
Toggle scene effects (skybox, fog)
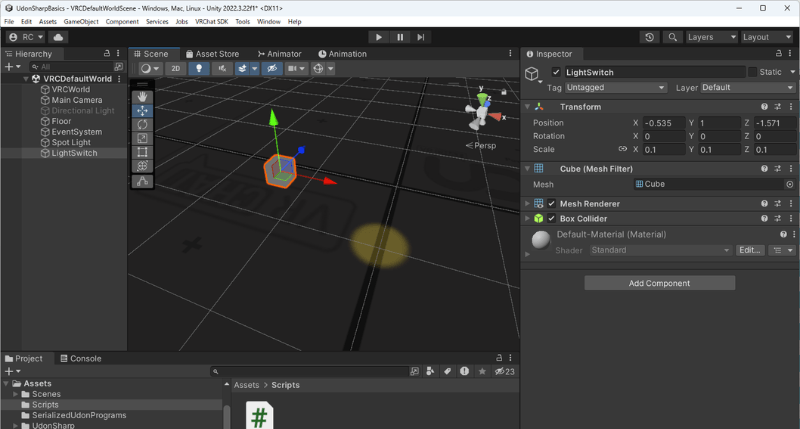pyautogui.click(x=242, y=68)
